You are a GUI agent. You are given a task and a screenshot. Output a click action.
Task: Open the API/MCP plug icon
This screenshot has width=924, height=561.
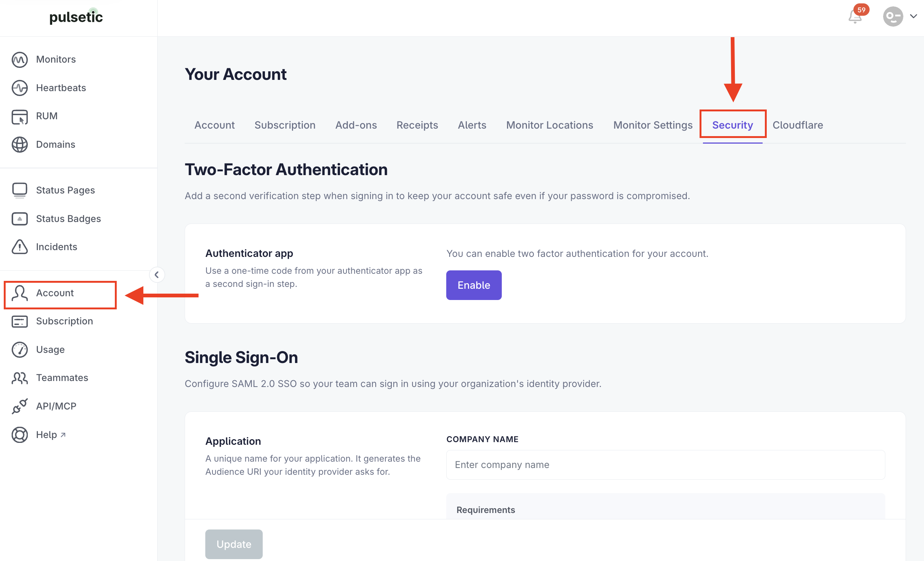pyautogui.click(x=20, y=406)
